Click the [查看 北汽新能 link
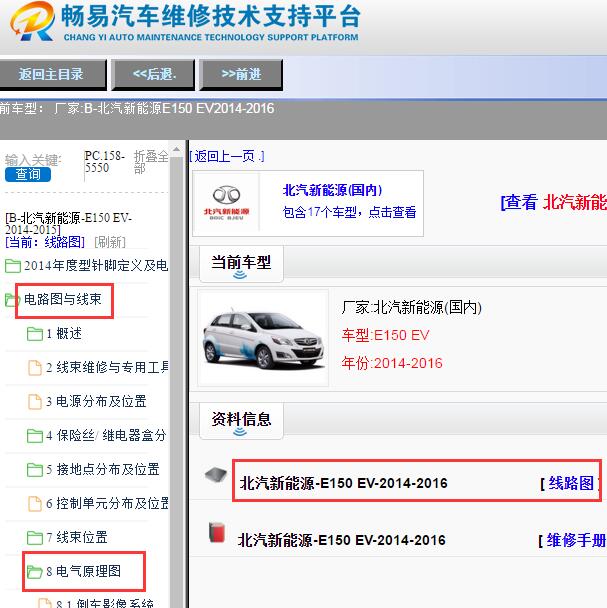This screenshot has height=608, width=607. tap(554, 202)
